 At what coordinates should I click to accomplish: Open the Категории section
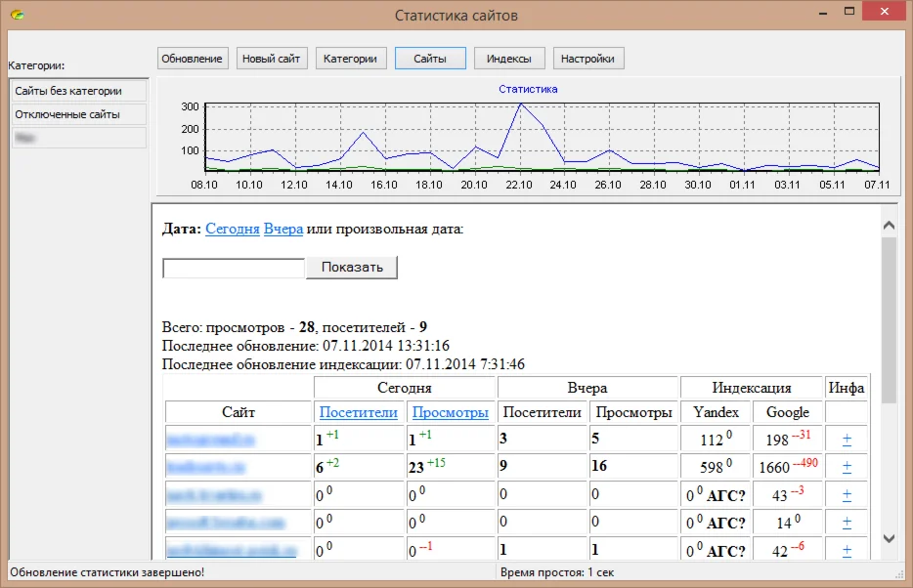351,59
